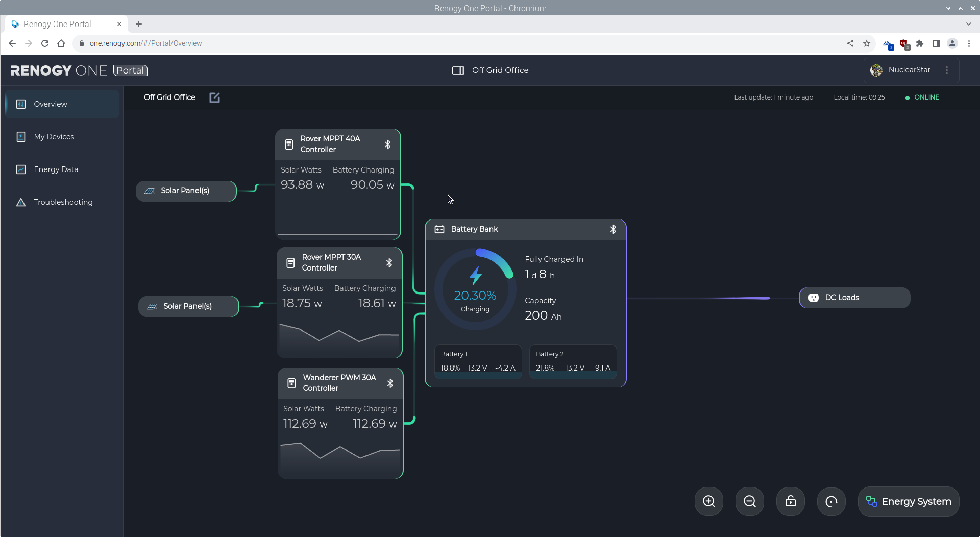The width and height of the screenshot is (980, 537).
Task: Click the 200 Ah capacity value
Action: [543, 315]
